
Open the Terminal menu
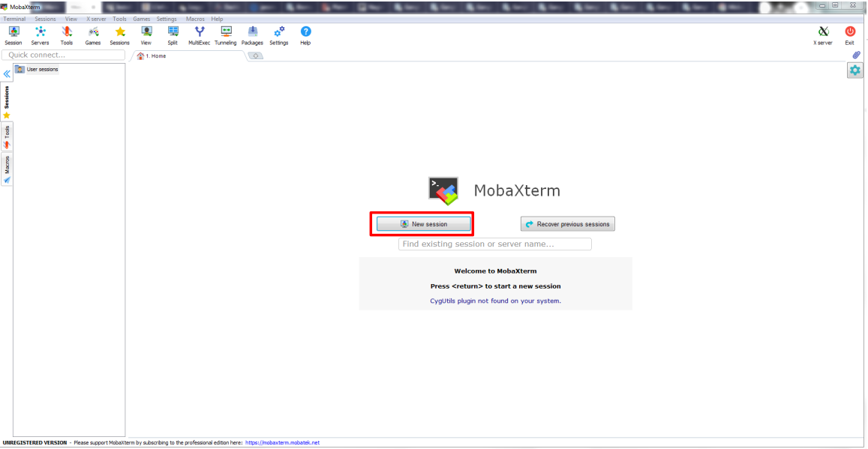coord(14,19)
